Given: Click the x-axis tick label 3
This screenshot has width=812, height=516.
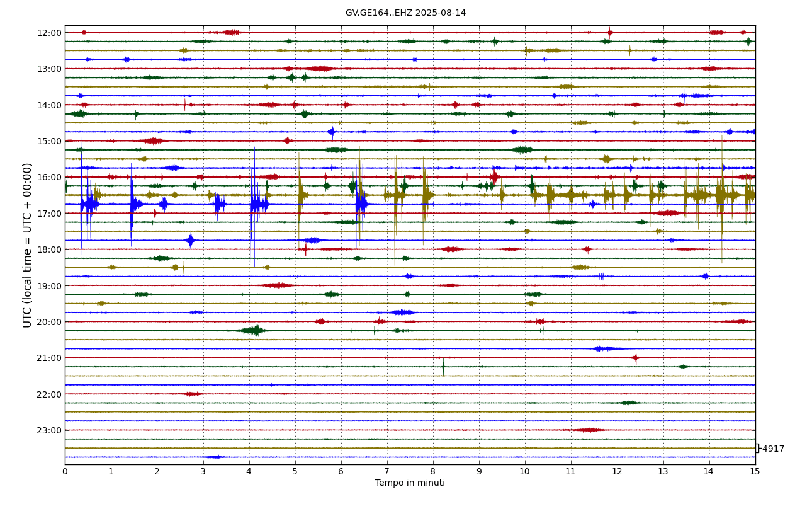Looking at the screenshot, I should pyautogui.click(x=203, y=471).
